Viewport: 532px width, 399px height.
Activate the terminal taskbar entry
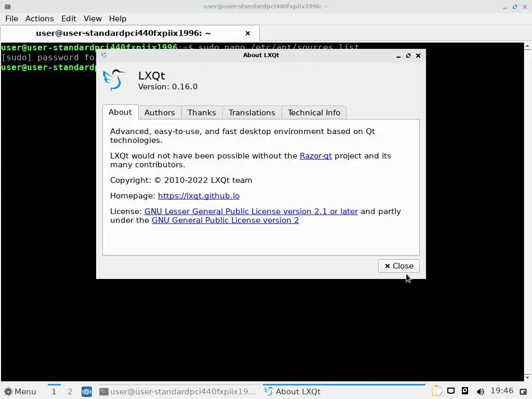tap(179, 392)
